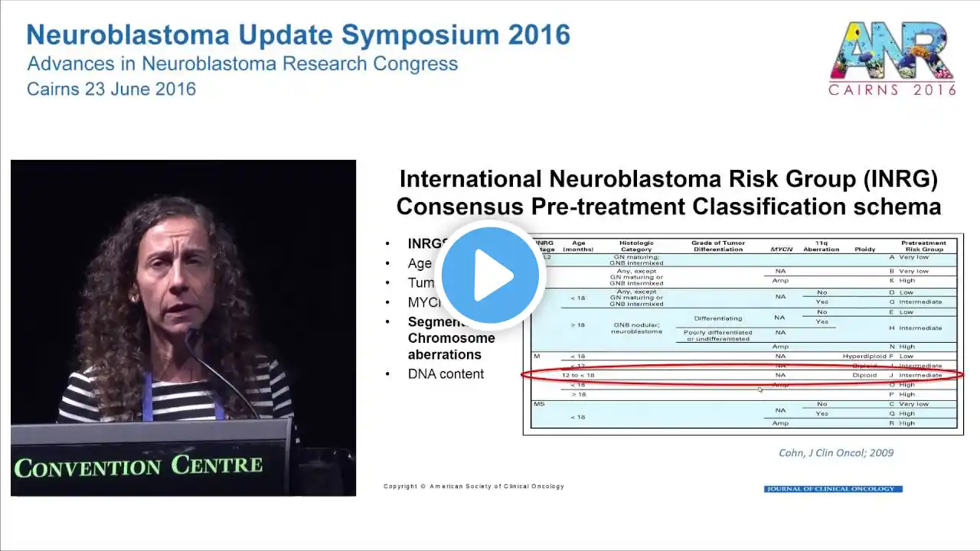This screenshot has width=980, height=551.
Task: Click the ANR Cairns 2016 logo
Action: pyautogui.click(x=892, y=58)
